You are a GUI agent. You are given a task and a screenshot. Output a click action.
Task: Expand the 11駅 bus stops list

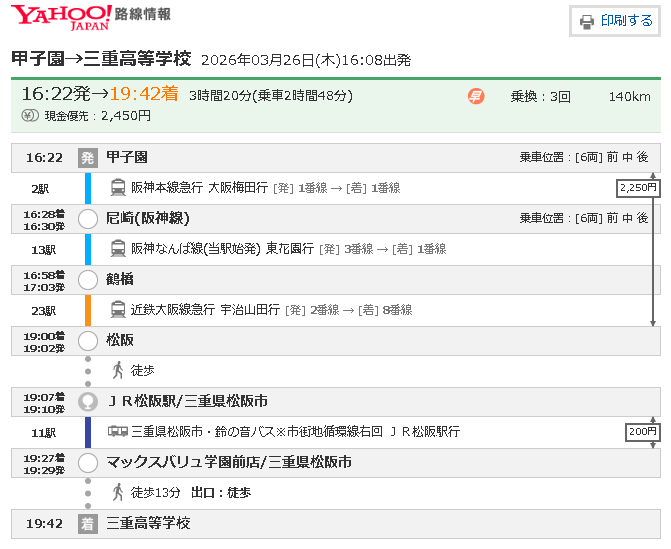(x=43, y=432)
